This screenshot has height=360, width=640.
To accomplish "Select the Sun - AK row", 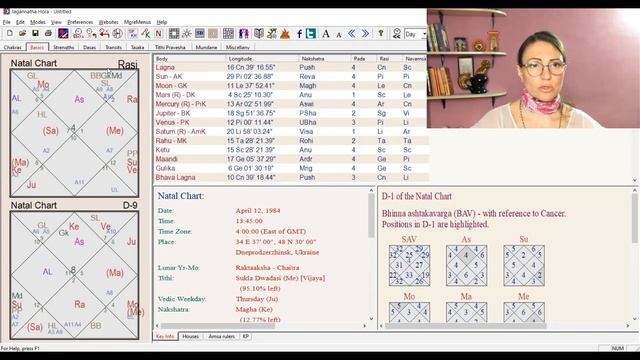I will point(291,77).
